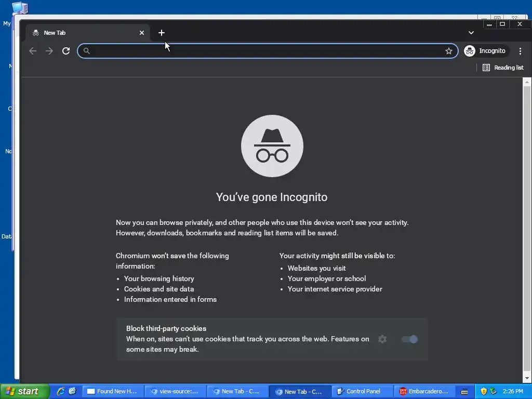The height and width of the screenshot is (399, 532).
Task: Click Your employer or school item
Action: [327, 278]
